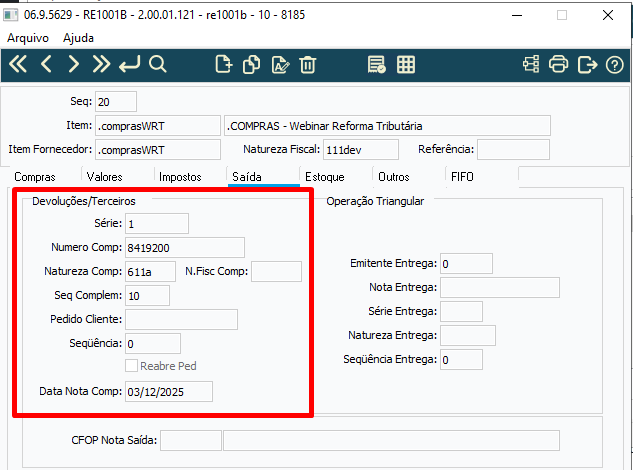Jump to last record double-right arrow
Image resolution: width=633 pixels, height=470 pixels.
pos(101,64)
